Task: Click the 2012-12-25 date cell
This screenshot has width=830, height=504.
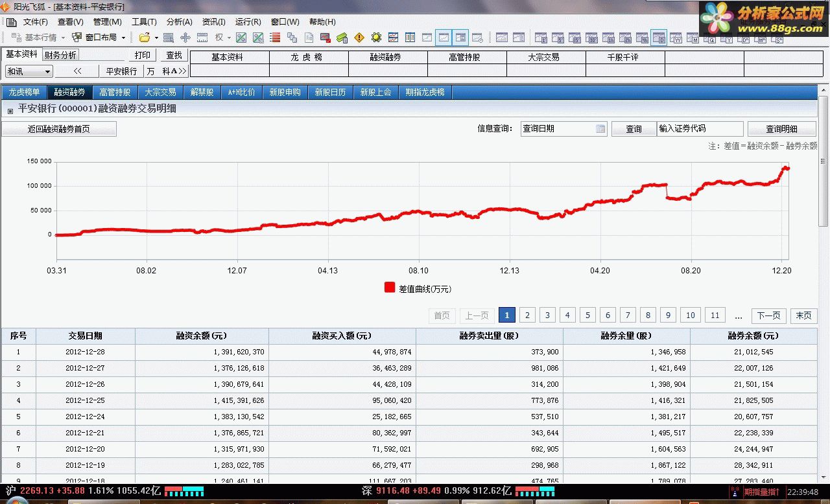Action: tap(85, 400)
